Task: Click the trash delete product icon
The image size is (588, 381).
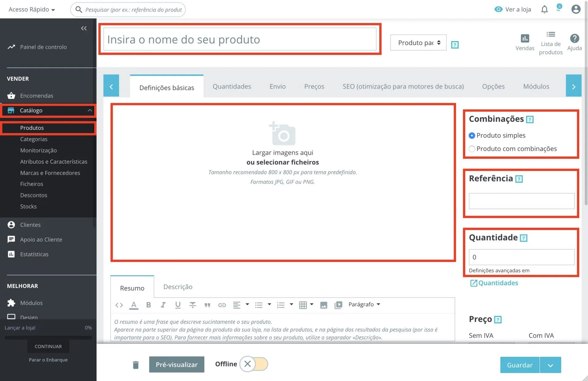Action: click(136, 365)
